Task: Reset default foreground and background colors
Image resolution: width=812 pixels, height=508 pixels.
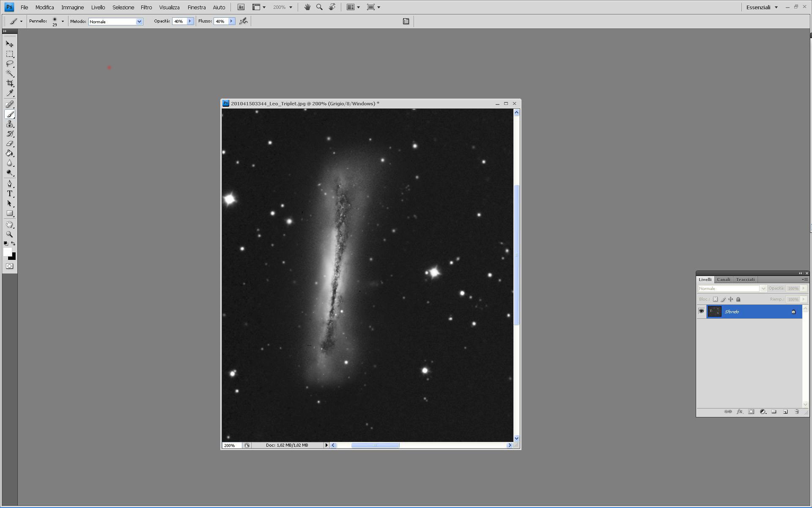Action: (x=5, y=243)
